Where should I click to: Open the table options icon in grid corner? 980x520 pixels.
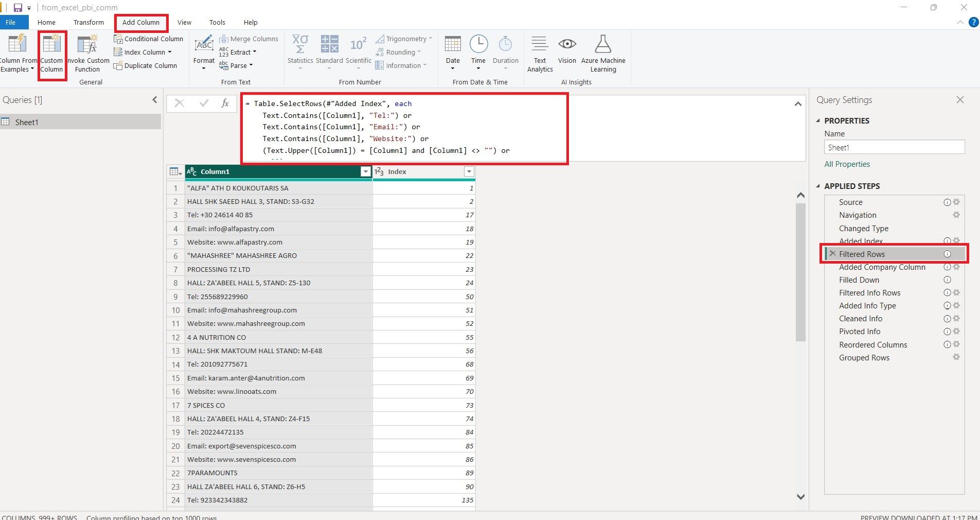pos(175,171)
